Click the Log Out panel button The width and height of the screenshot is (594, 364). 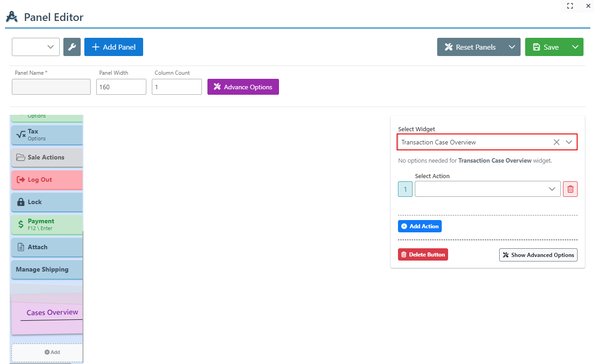pos(46,179)
